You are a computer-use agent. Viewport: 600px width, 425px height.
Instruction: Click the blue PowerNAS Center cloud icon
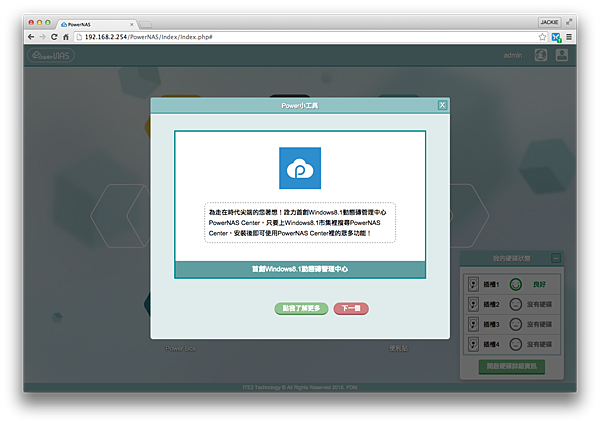[x=300, y=168]
